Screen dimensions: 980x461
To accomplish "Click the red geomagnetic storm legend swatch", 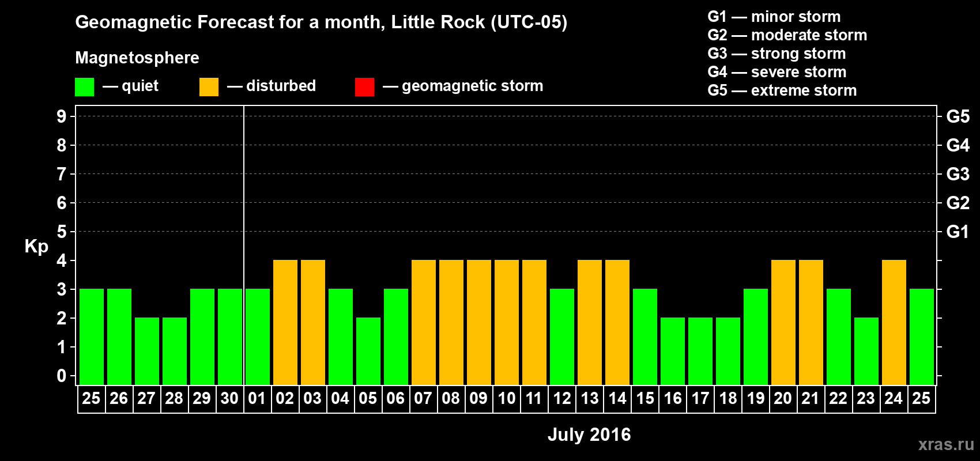I will tap(364, 87).
